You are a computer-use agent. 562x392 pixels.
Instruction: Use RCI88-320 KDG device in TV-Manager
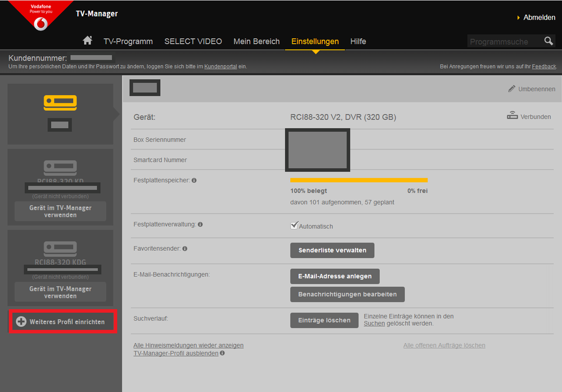60,292
